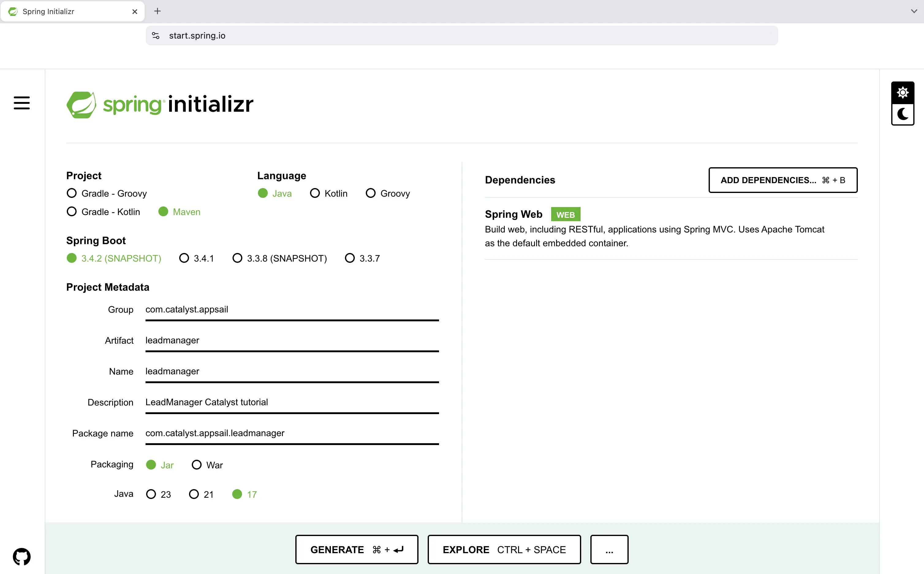The width and height of the screenshot is (924, 574).
Task: Open the hamburger side menu
Action: [22, 103]
